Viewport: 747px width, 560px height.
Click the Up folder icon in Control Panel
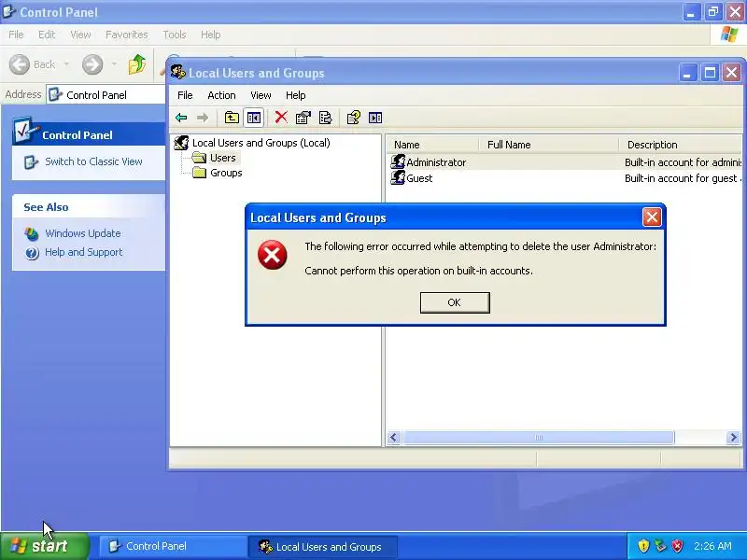(136, 63)
